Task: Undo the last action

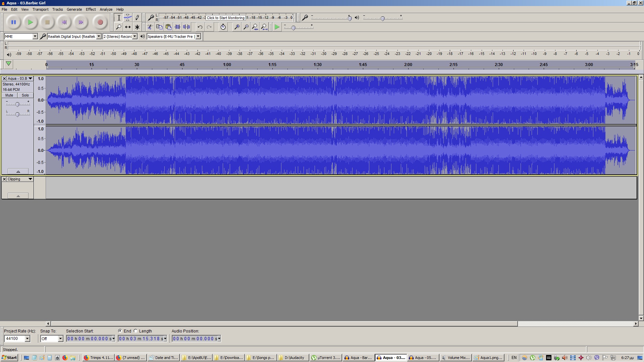Action: pyautogui.click(x=200, y=27)
